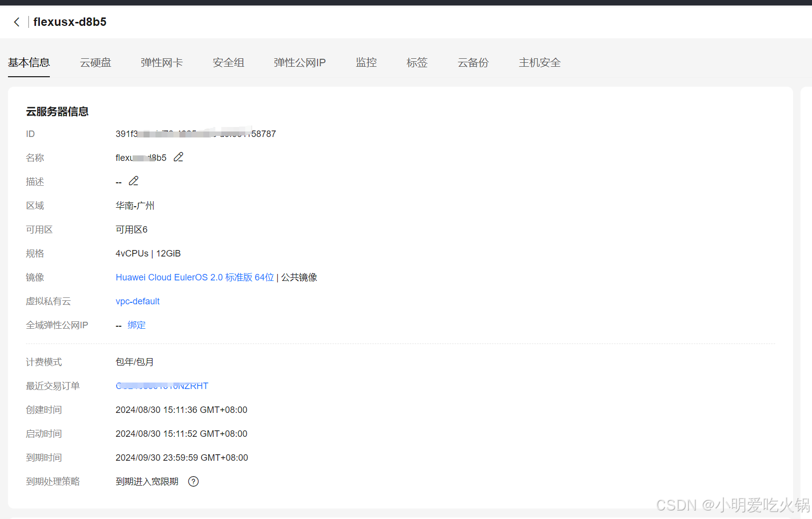Click 绑定 to bind a global EIP
Viewport: 812px width, 519px height.
point(137,325)
